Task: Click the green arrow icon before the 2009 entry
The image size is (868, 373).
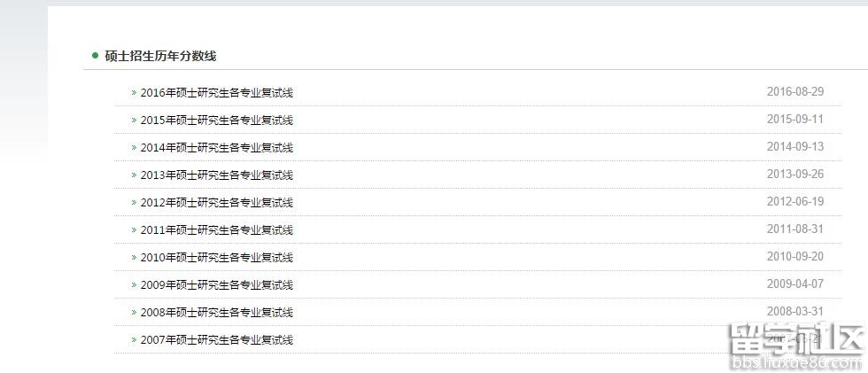Action: 134,284
